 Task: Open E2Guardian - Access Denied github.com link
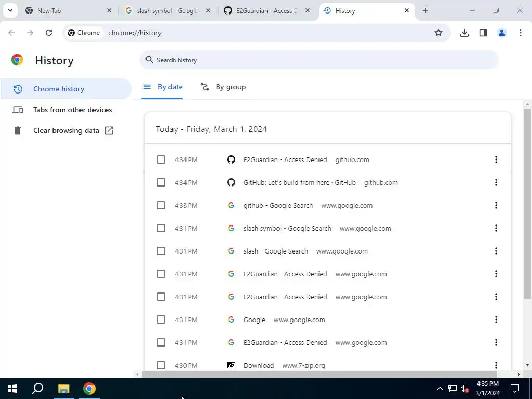(x=285, y=159)
